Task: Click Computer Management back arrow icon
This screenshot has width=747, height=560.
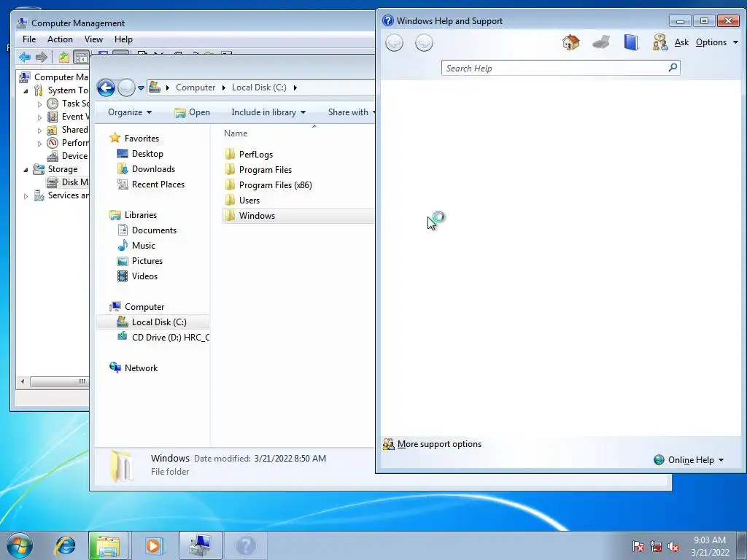Action: 25,58
